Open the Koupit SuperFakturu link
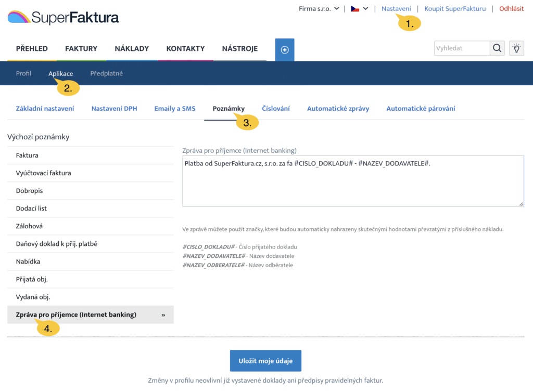Screen dimensions: 533x392 tap(455, 9)
